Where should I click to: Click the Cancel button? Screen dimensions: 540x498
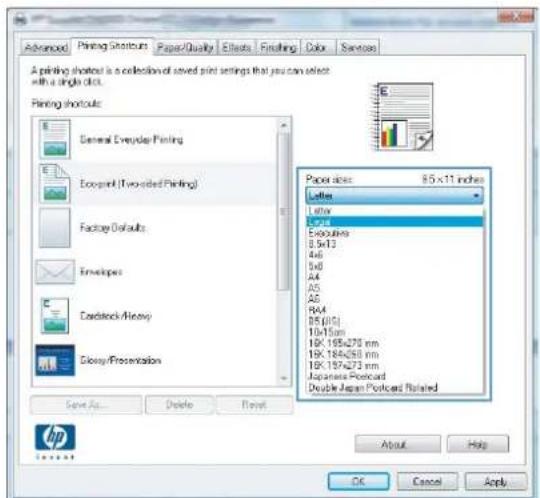[x=427, y=481]
